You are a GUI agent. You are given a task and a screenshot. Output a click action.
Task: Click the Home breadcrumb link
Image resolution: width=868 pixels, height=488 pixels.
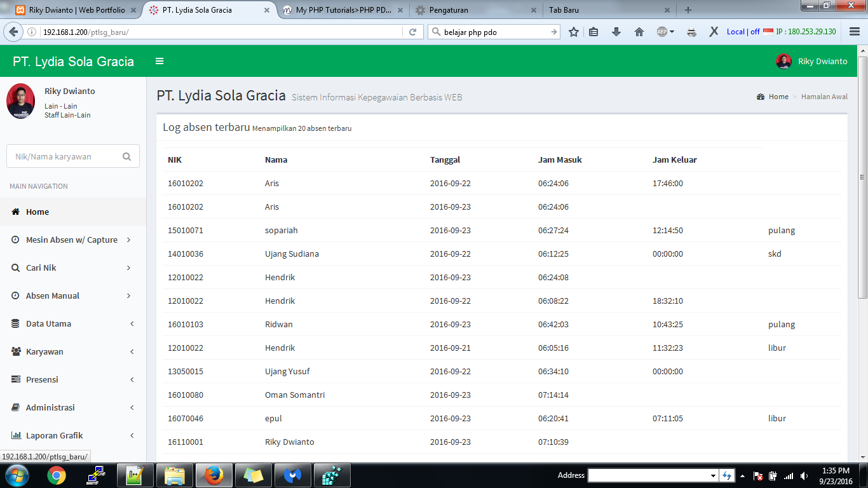(x=778, y=97)
